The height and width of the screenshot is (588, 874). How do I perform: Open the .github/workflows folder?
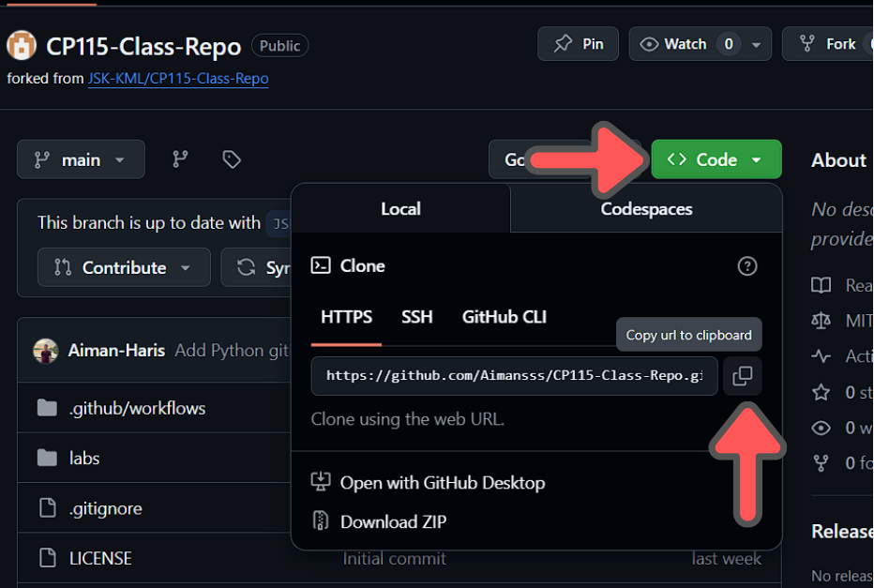pyautogui.click(x=137, y=409)
